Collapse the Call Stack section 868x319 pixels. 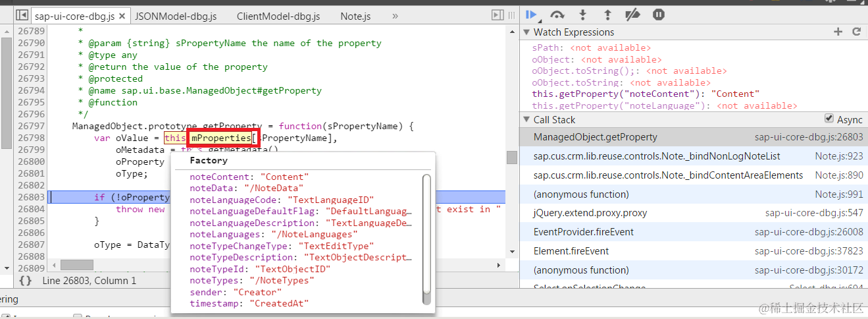pyautogui.click(x=526, y=119)
